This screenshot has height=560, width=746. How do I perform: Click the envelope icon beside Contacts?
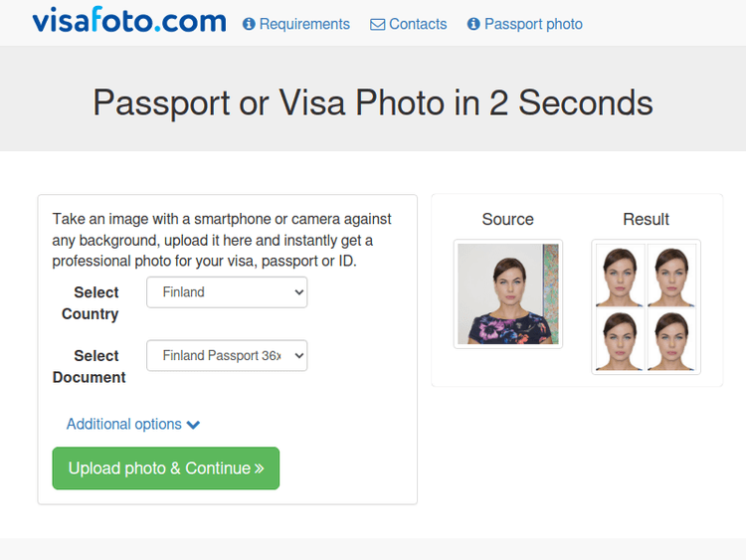pyautogui.click(x=377, y=24)
